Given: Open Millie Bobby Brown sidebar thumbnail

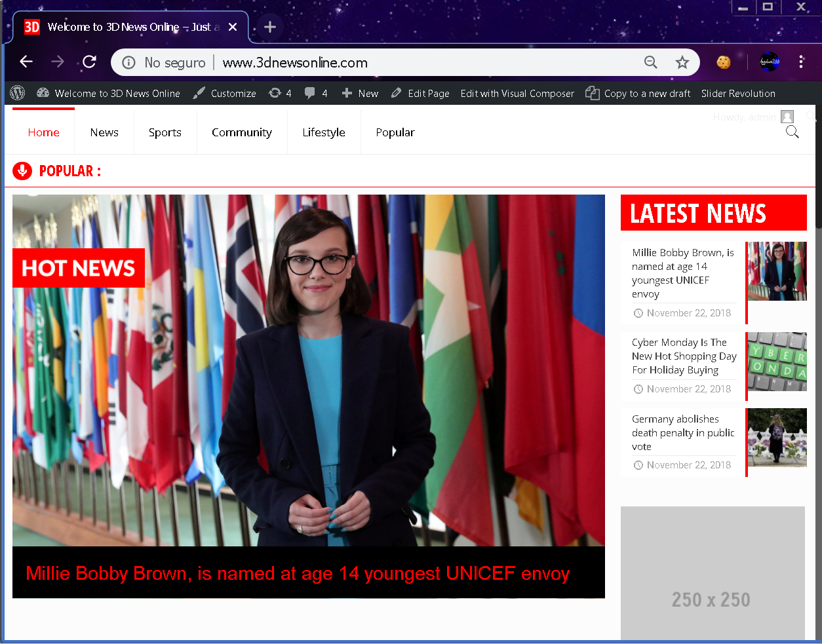Looking at the screenshot, I should [x=777, y=271].
